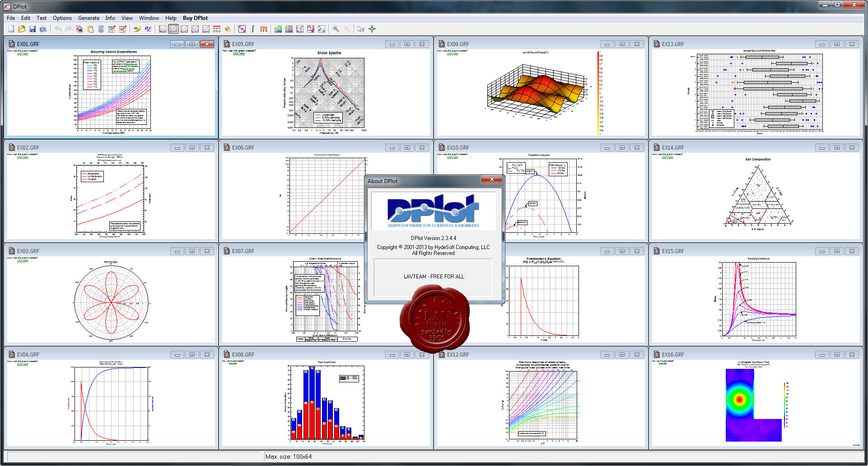Screen dimensions: 868x466
Task: Click the integral symbol toolbar icon
Action: [x=253, y=29]
